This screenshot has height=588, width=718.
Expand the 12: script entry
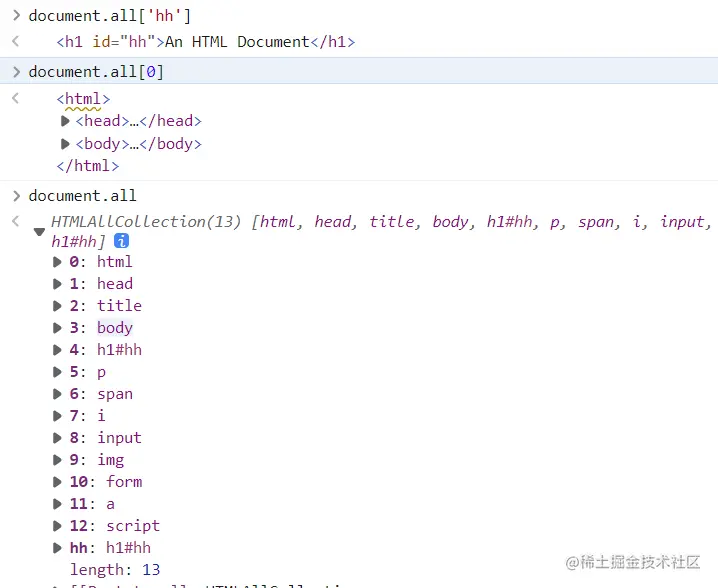(57, 526)
